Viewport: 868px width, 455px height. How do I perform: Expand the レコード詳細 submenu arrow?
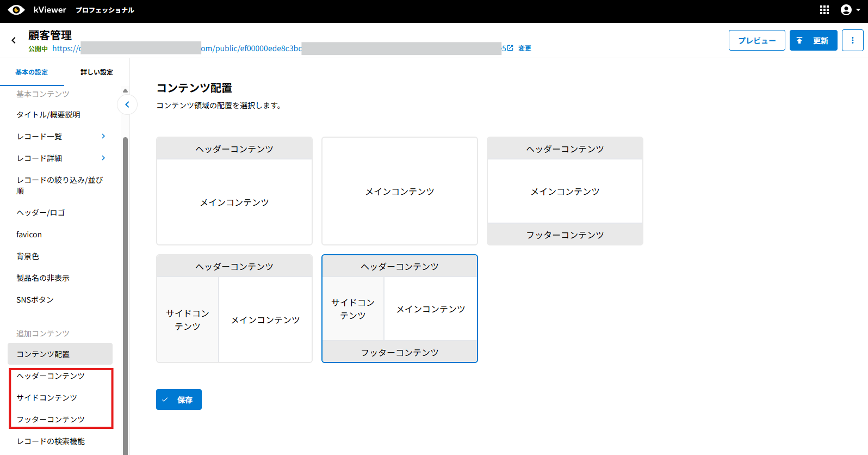pos(103,158)
